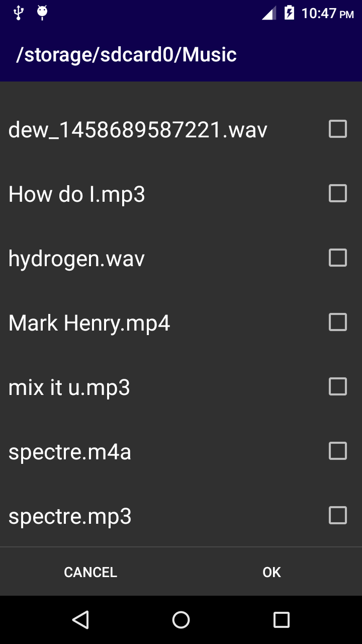The height and width of the screenshot is (644, 362).
Task: Open recent apps square icon
Action: (281, 619)
